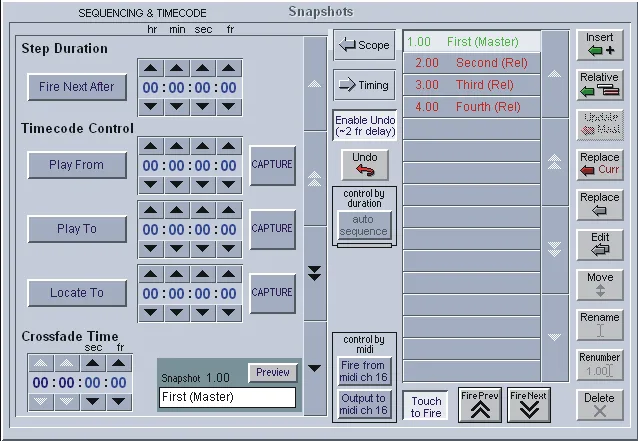Decrease Fire Next After frames value

tap(229, 107)
